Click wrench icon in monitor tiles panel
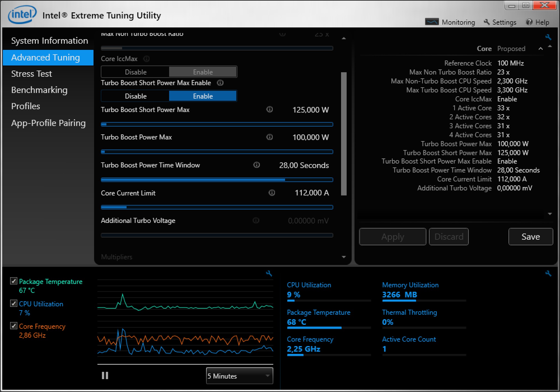This screenshot has width=560, height=392. pos(548,273)
